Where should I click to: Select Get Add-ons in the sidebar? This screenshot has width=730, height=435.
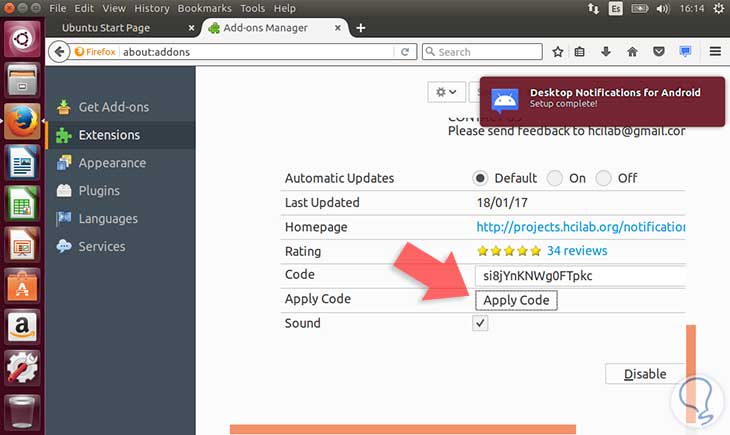click(121, 107)
